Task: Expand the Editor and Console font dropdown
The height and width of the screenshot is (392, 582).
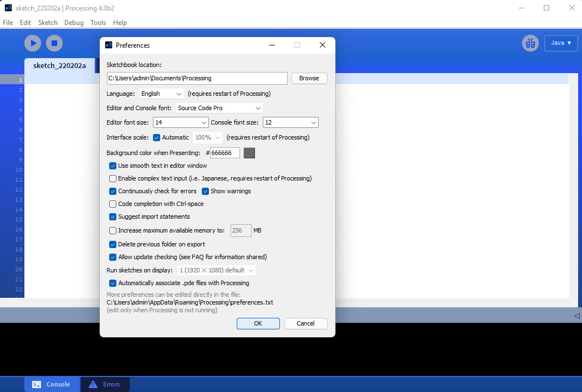Action: coord(219,108)
